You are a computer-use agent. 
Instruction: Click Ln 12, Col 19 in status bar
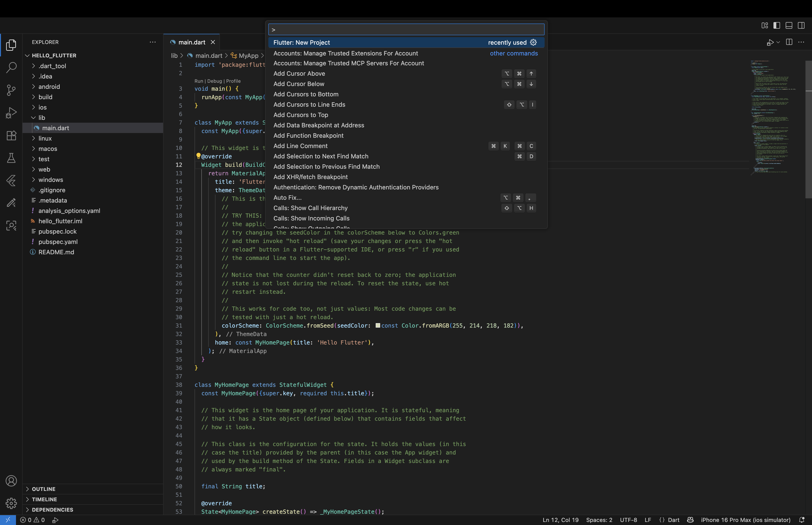click(x=561, y=520)
